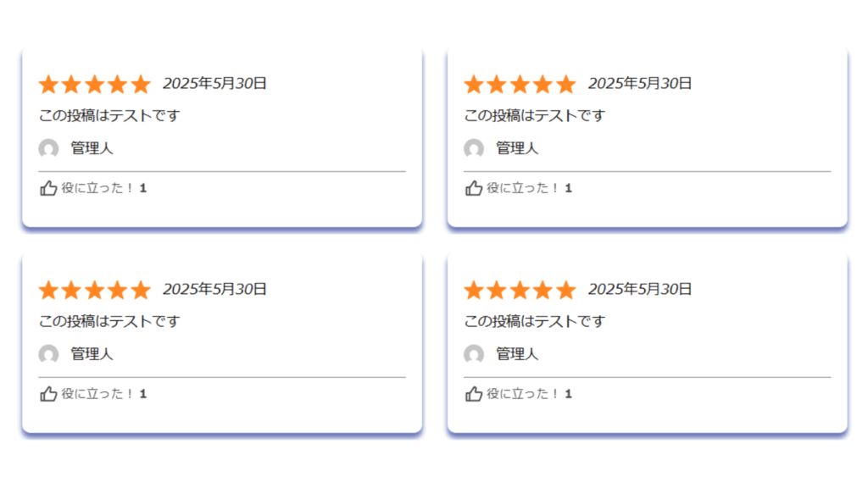Click thumbs-up icon in bottom-left review card

click(48, 394)
